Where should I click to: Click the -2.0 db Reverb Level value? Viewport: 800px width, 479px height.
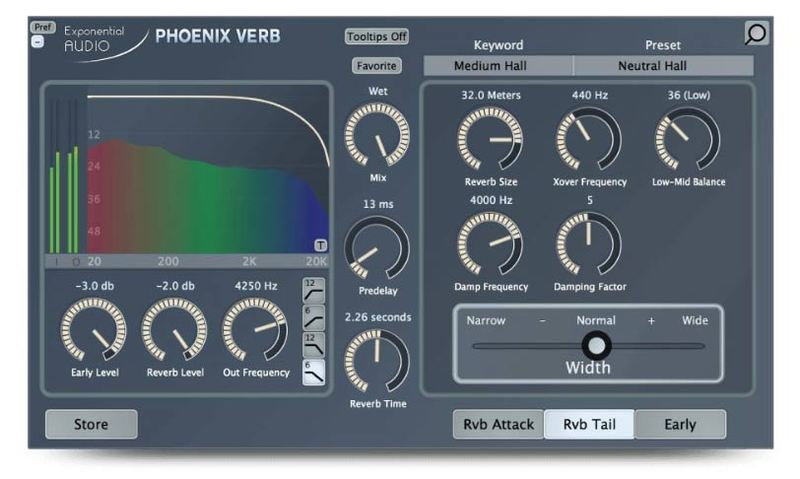pyautogui.click(x=175, y=286)
